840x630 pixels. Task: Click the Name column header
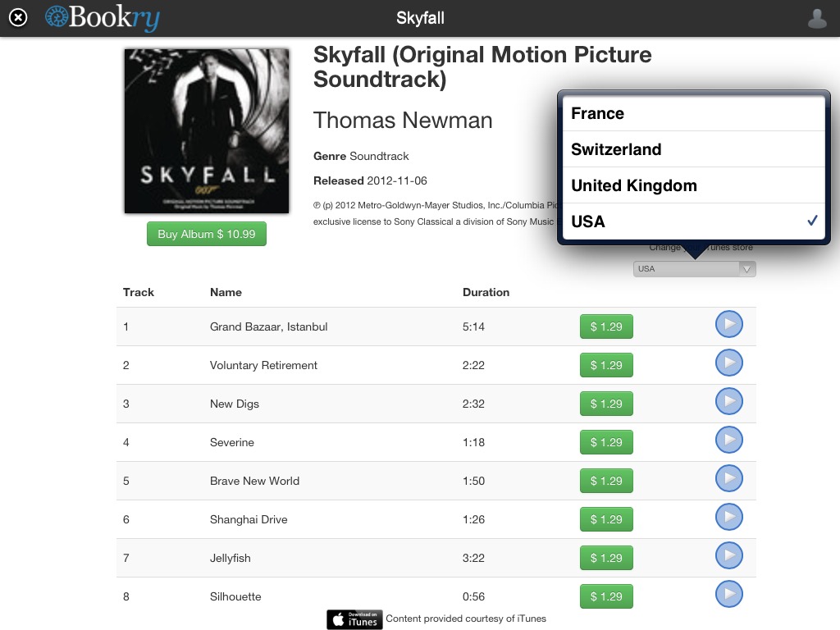tap(226, 293)
